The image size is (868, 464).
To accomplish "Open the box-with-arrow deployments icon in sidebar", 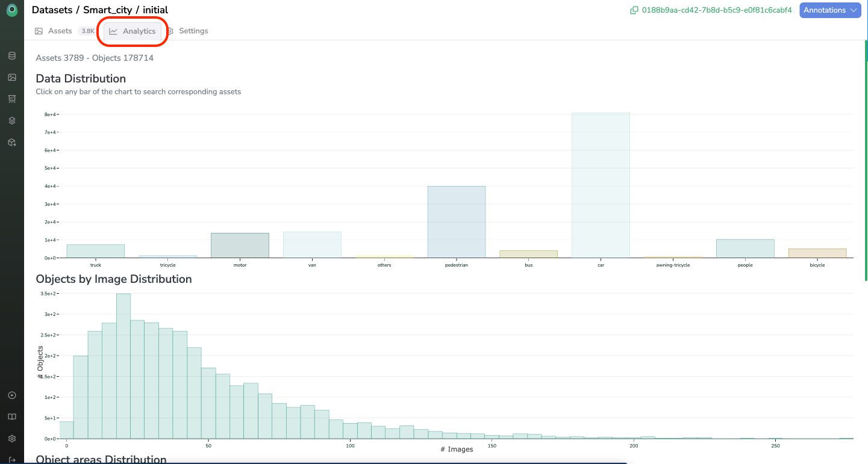I will pyautogui.click(x=12, y=143).
